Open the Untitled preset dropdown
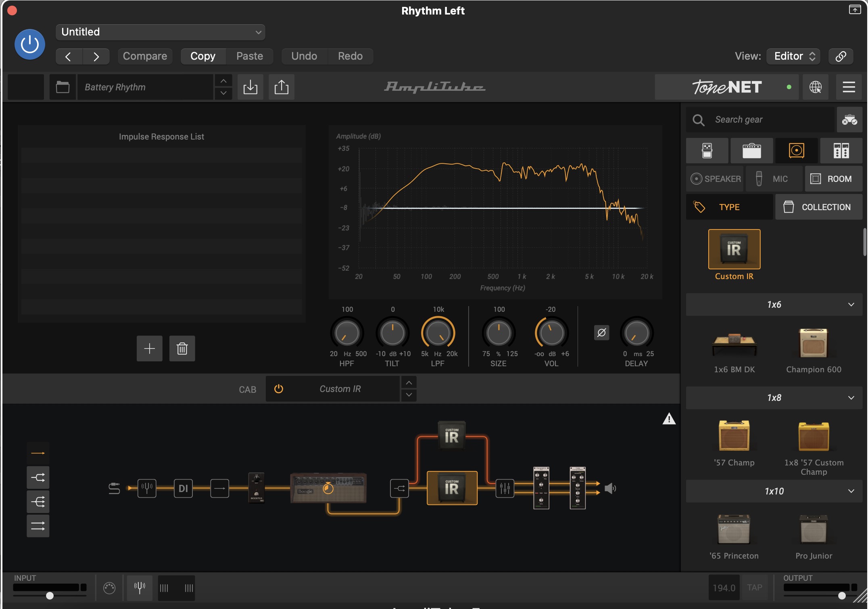The width and height of the screenshot is (868, 609). [160, 32]
